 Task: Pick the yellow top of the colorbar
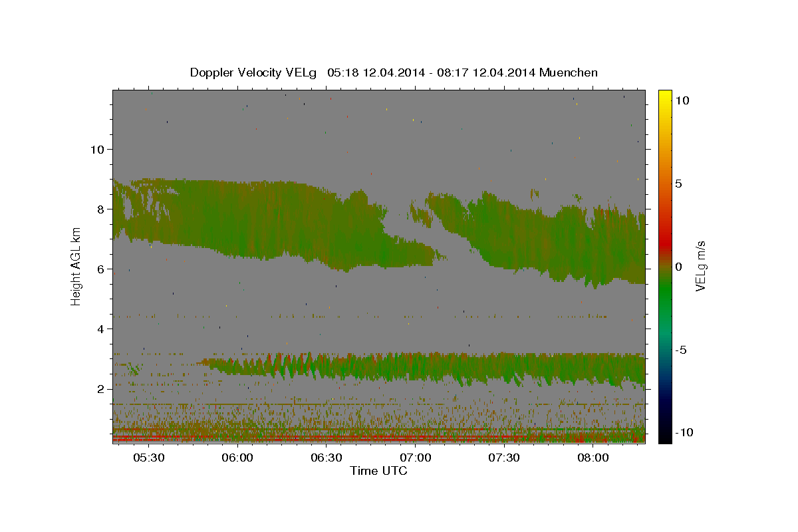click(664, 96)
